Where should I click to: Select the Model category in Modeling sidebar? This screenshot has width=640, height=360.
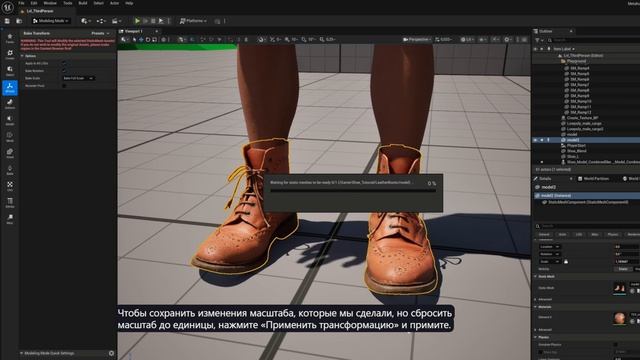10,120
